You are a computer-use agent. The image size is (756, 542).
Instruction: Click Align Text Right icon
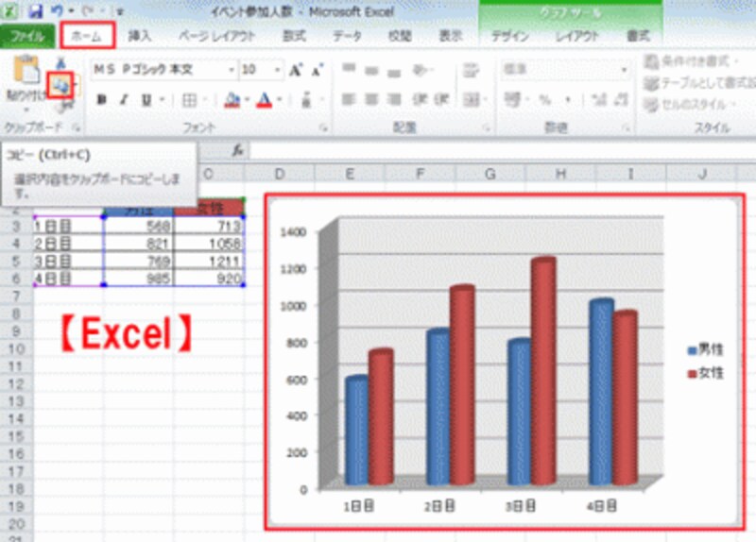(394, 100)
